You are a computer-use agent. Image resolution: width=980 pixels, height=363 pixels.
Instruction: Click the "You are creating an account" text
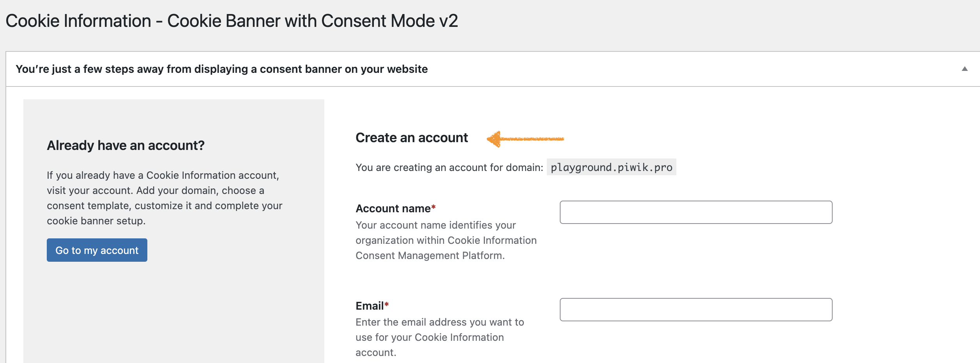[449, 168]
